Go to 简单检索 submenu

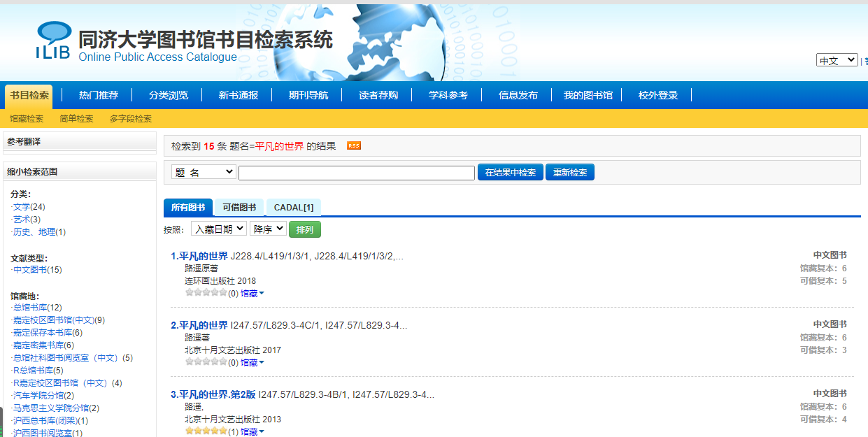click(x=76, y=119)
